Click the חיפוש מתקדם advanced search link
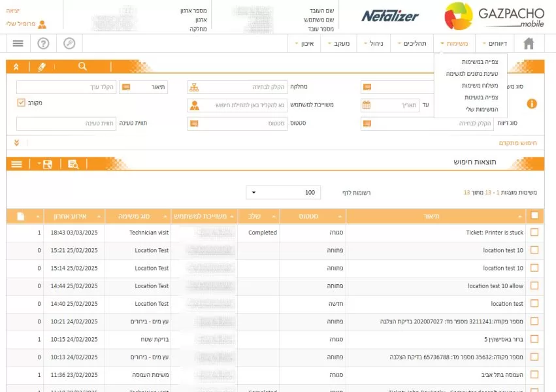The image size is (556, 392). 517,142
